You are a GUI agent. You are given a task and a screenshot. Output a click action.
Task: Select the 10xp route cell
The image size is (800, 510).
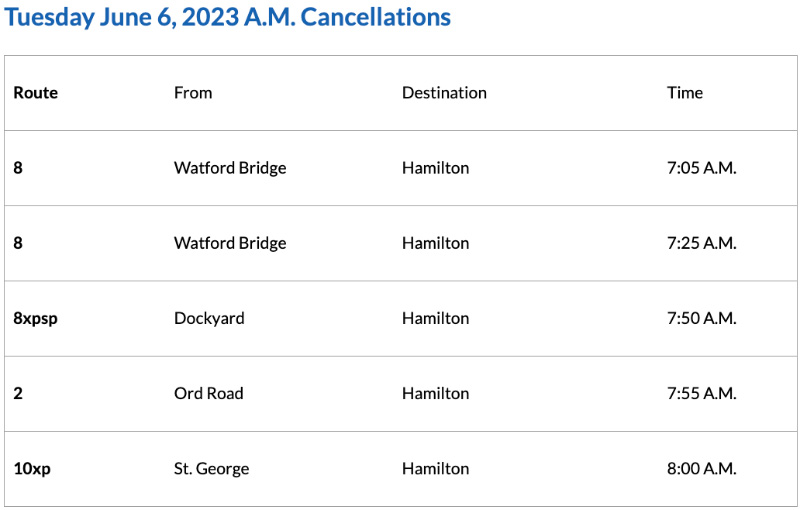pyautogui.click(x=32, y=468)
